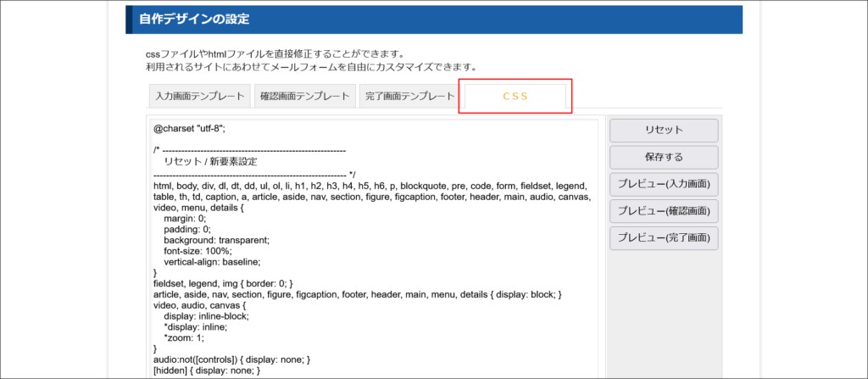868x379 pixels.
Task: Switch to the 確認画面テンプレート tab
Action: 305,96
